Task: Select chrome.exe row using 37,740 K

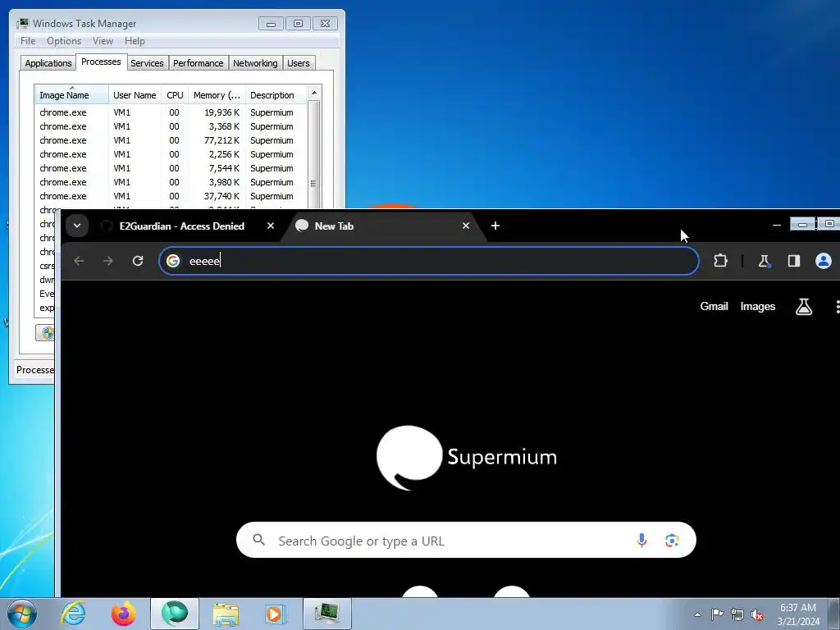Action: click(171, 196)
